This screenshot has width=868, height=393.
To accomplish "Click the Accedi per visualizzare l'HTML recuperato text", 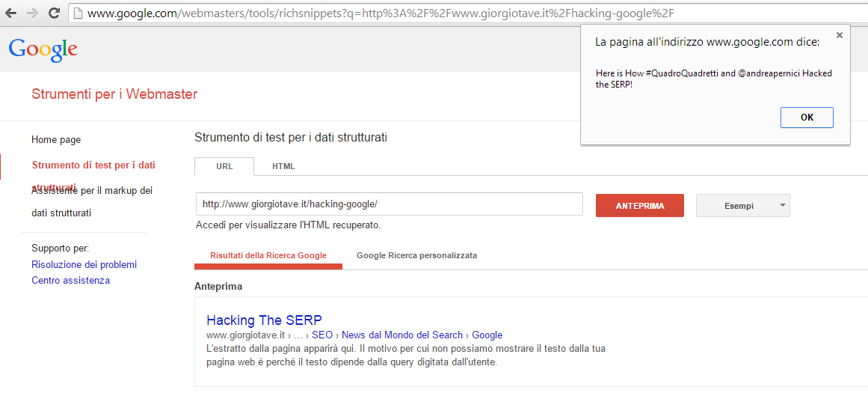I will tap(288, 225).
